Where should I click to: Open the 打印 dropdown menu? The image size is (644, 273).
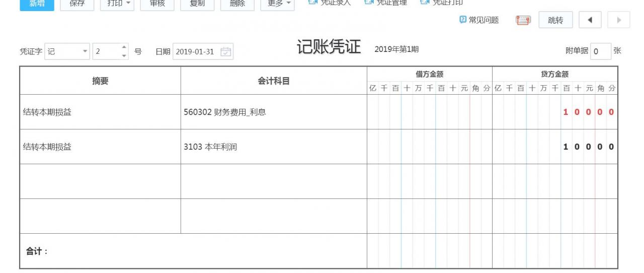coord(117,4)
